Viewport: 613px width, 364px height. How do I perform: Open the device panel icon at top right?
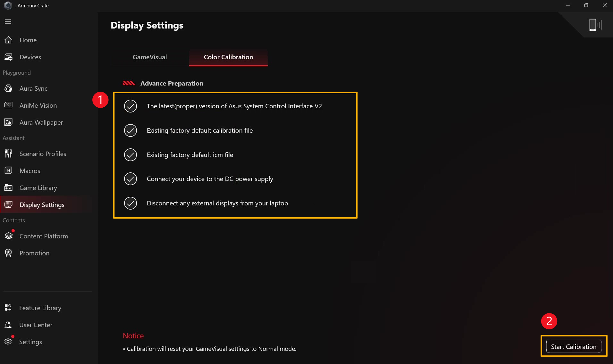[595, 25]
